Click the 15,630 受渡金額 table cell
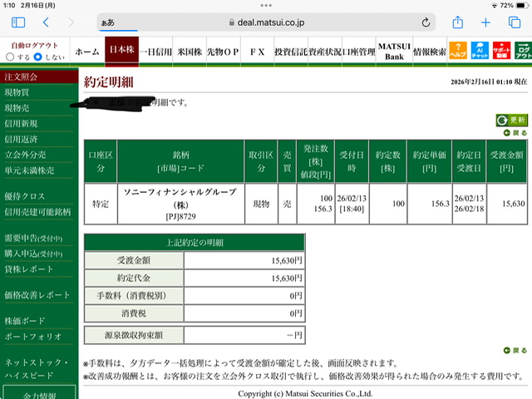The height and width of the screenshot is (399, 532). point(507,204)
